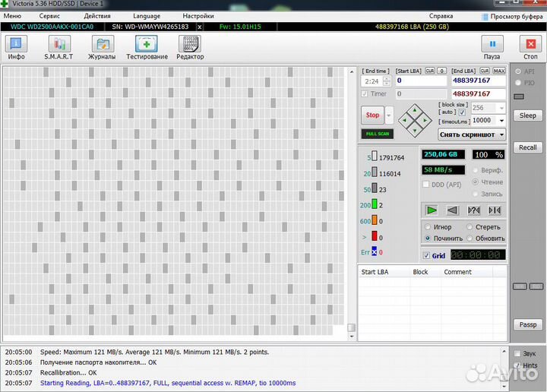547x392 pixels.
Task: Click the Стоп toolbar icon
Action: (x=530, y=47)
